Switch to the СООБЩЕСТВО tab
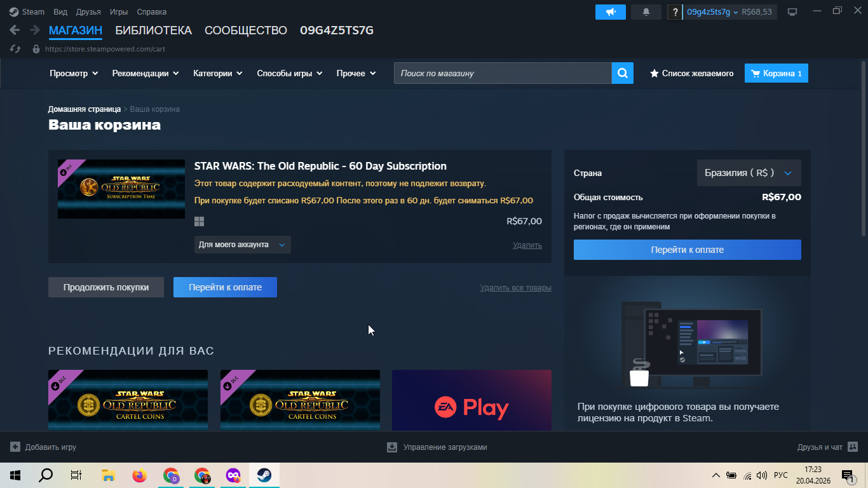Image resolution: width=868 pixels, height=488 pixels. coord(246,30)
